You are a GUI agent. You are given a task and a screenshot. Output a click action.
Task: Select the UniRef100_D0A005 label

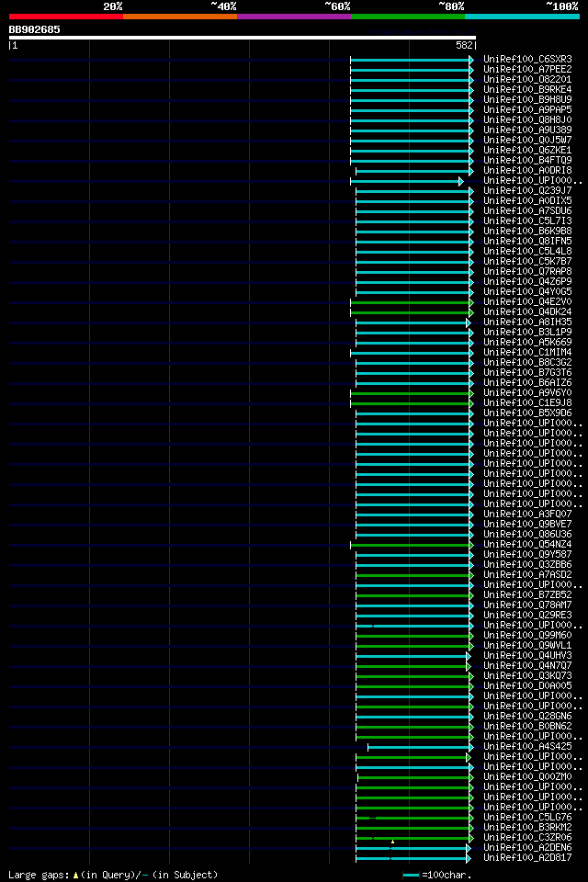click(x=527, y=686)
